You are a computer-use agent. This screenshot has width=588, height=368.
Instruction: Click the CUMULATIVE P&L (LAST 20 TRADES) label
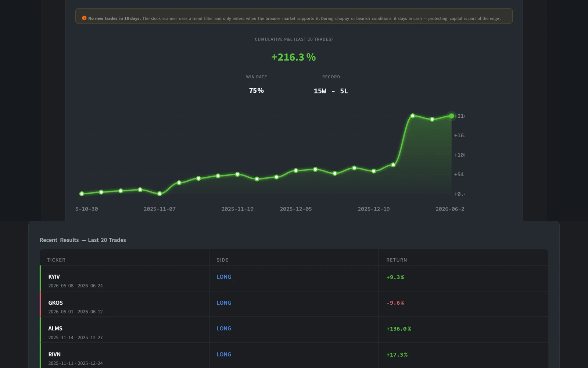[294, 39]
